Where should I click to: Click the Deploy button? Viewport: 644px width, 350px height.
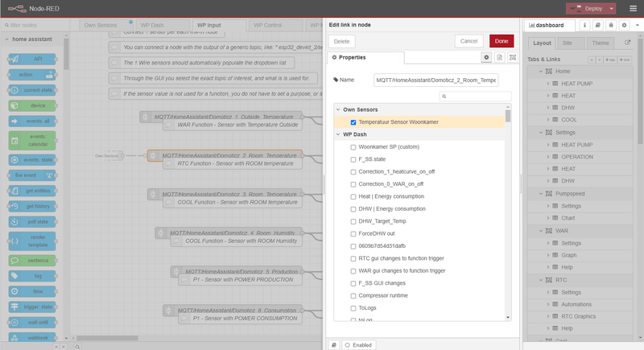point(587,9)
